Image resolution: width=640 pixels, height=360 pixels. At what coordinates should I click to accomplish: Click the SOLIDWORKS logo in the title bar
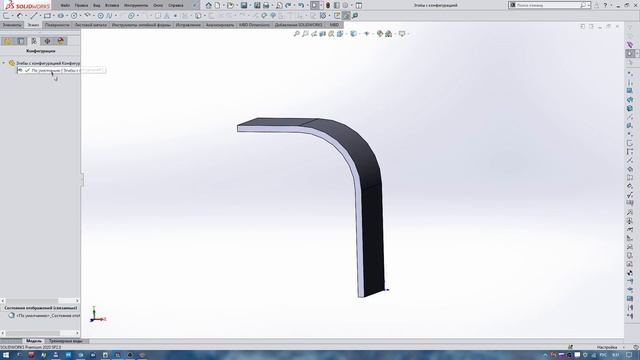pyautogui.click(x=27, y=5)
